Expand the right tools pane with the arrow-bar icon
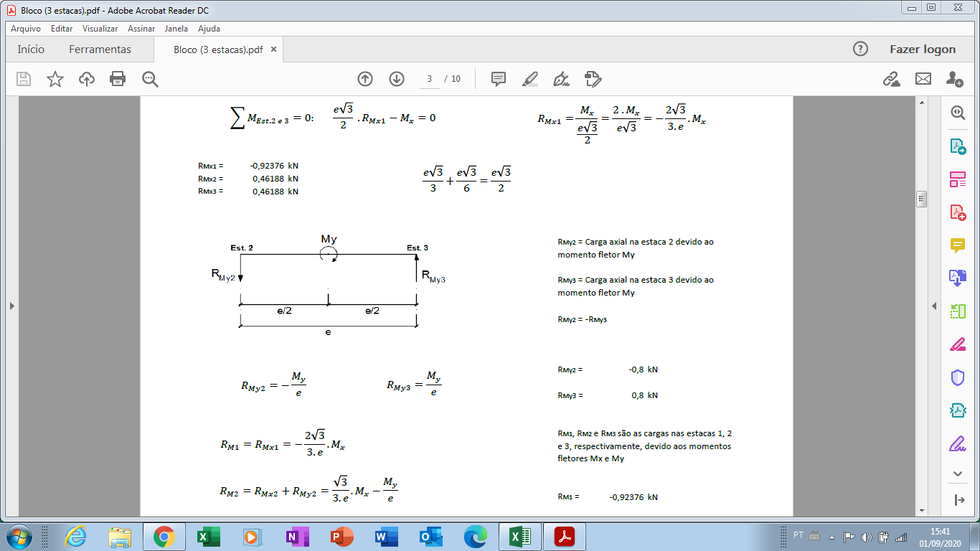980x551 pixels. pyautogui.click(x=958, y=500)
